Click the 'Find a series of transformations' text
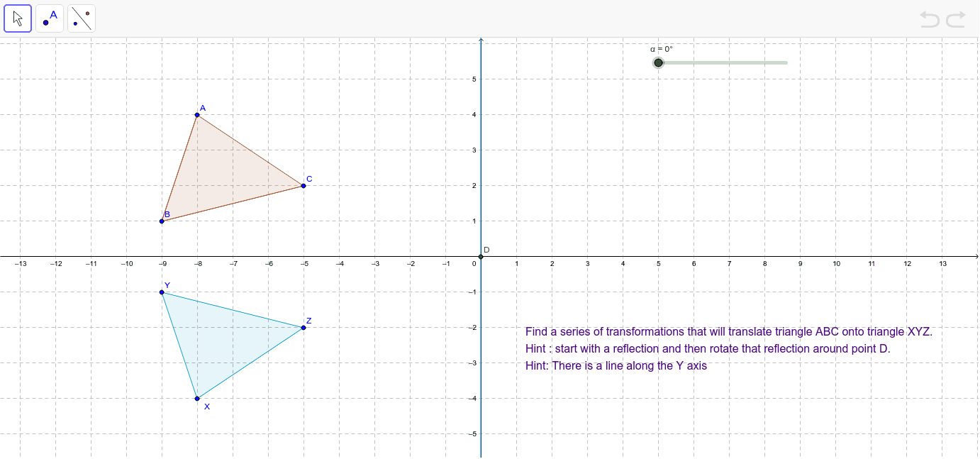Image resolution: width=980 pixels, height=459 pixels. [x=728, y=331]
